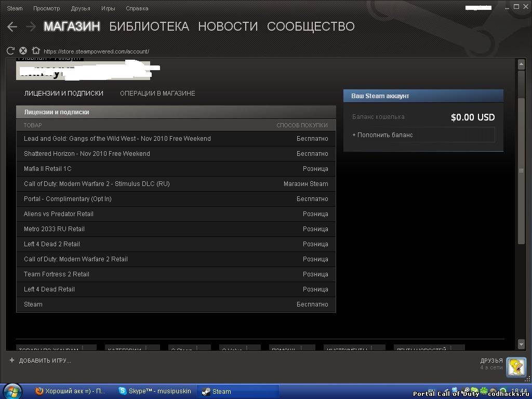The image size is (532, 399).
Task: Open the Steam menu
Action: pos(15,8)
